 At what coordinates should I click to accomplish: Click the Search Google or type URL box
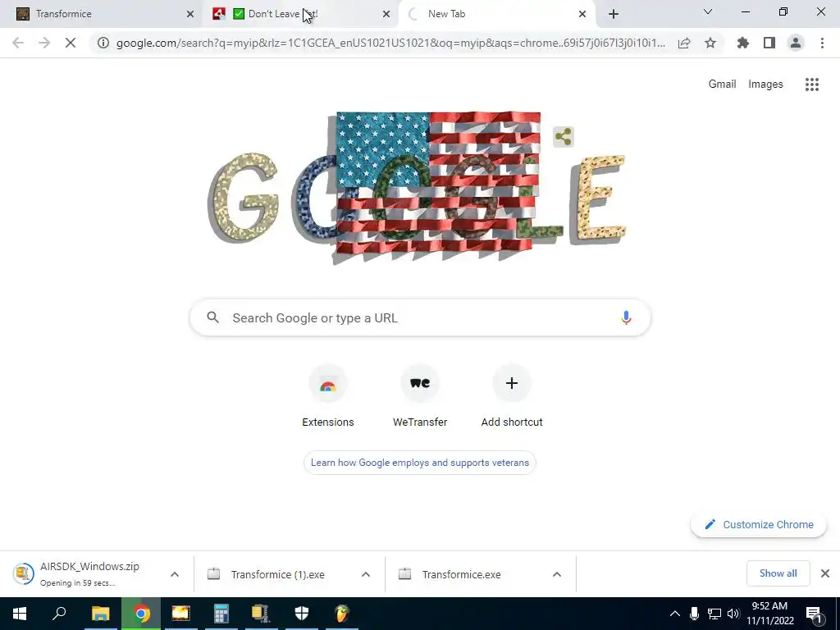click(420, 317)
